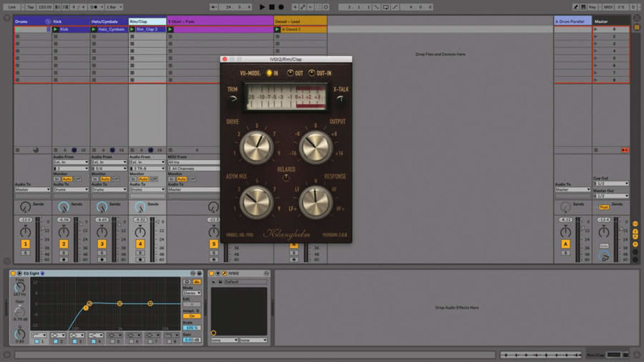
Task: Click the IVGI2 Trim knob
Action: coord(233,99)
